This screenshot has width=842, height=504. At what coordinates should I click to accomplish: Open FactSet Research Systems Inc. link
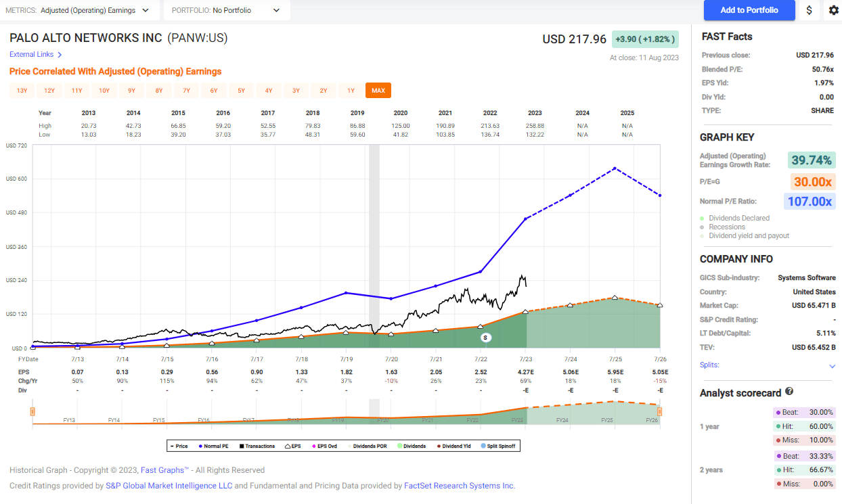[460, 486]
